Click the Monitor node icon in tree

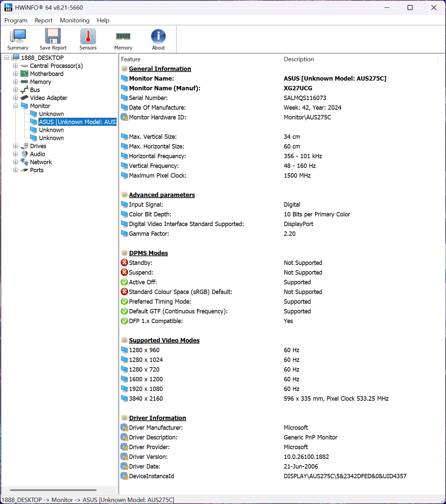24,106
